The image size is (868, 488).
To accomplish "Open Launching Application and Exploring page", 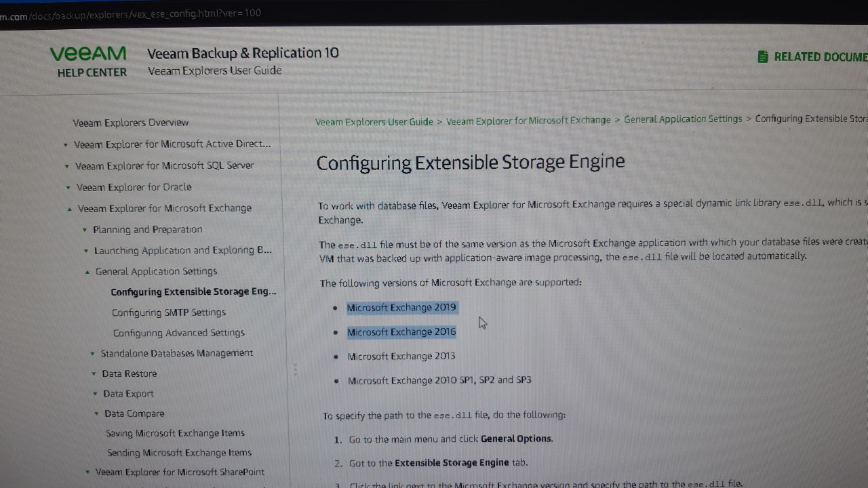I will coord(183,250).
